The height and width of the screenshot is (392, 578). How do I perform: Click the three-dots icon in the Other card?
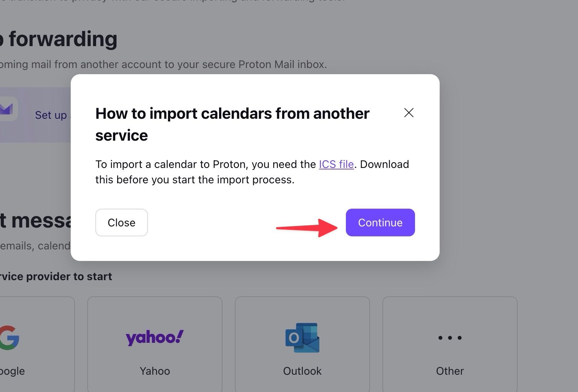[450, 338]
